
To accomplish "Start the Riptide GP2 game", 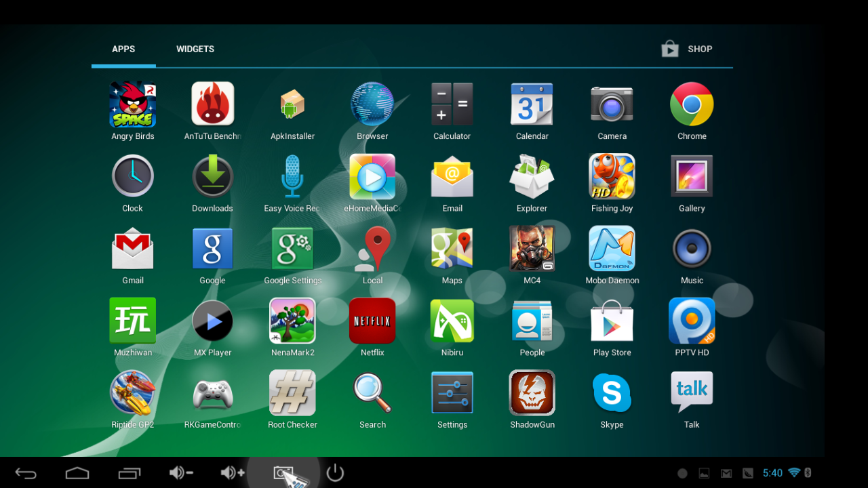I will coord(133,393).
